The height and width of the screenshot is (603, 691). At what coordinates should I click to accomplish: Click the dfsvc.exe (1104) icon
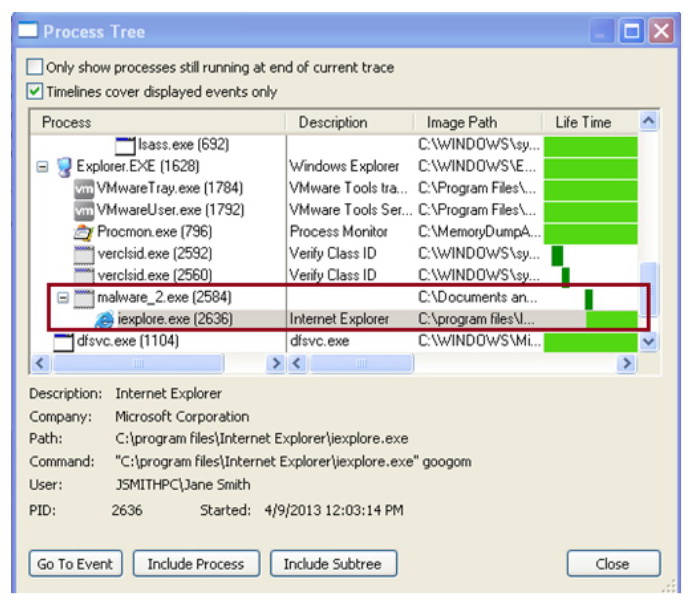tap(63, 342)
